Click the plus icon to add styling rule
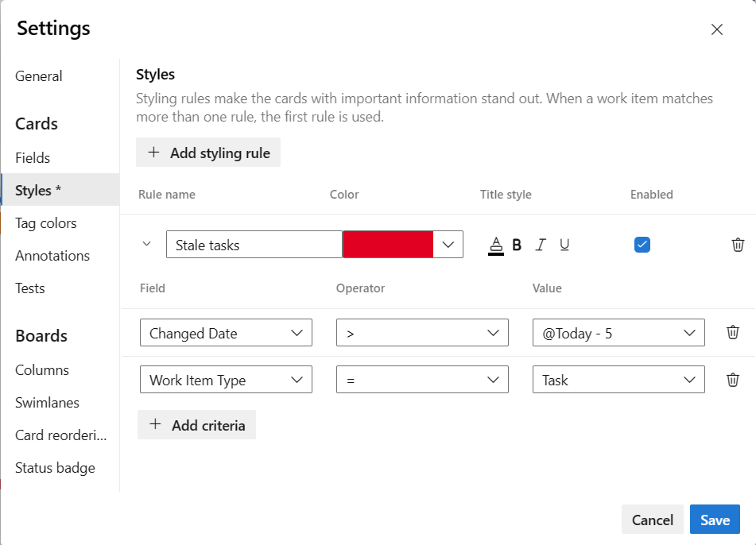The image size is (756, 545). click(x=154, y=152)
